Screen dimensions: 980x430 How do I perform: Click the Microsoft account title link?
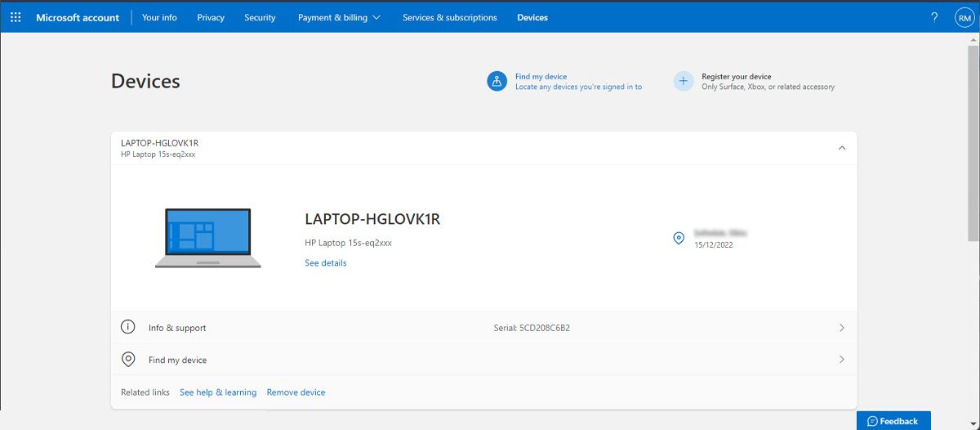tap(78, 17)
